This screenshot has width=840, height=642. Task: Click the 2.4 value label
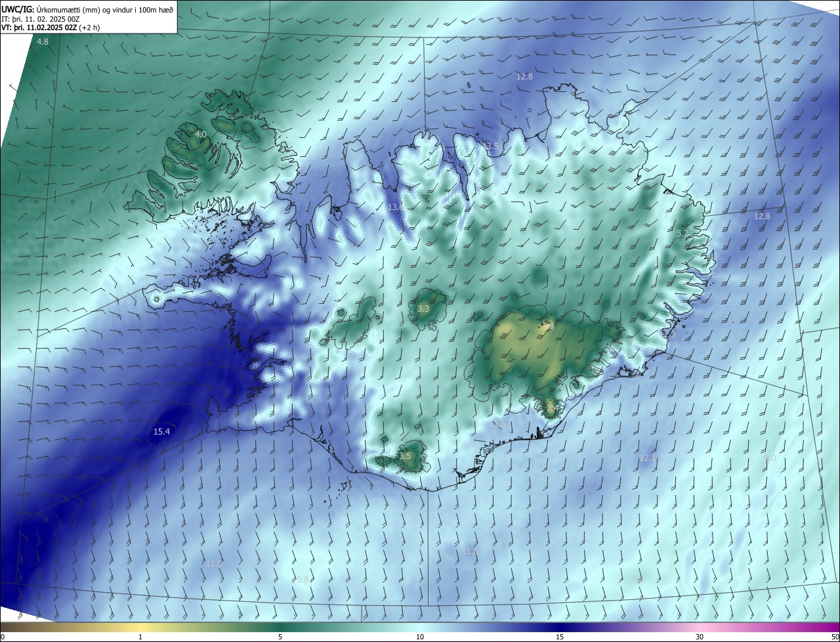click(552, 408)
